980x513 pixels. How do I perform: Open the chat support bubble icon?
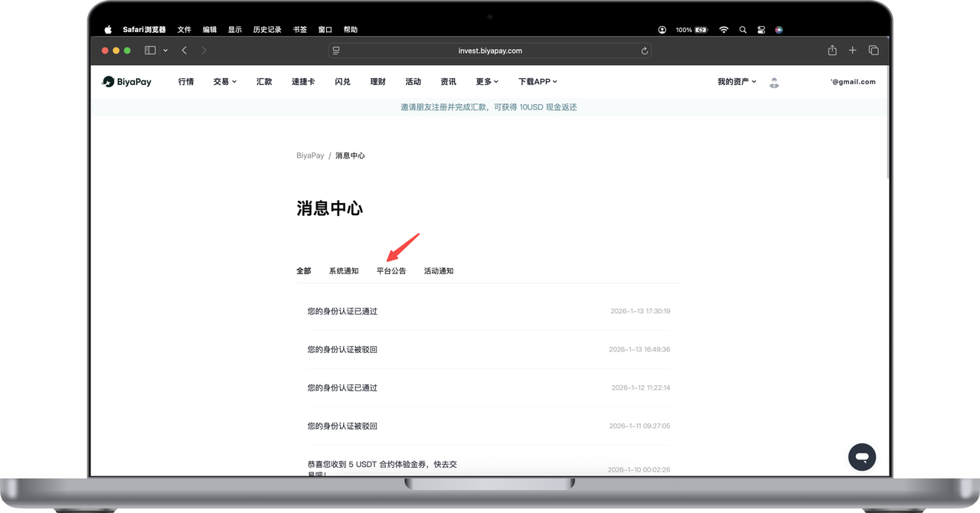pos(861,456)
